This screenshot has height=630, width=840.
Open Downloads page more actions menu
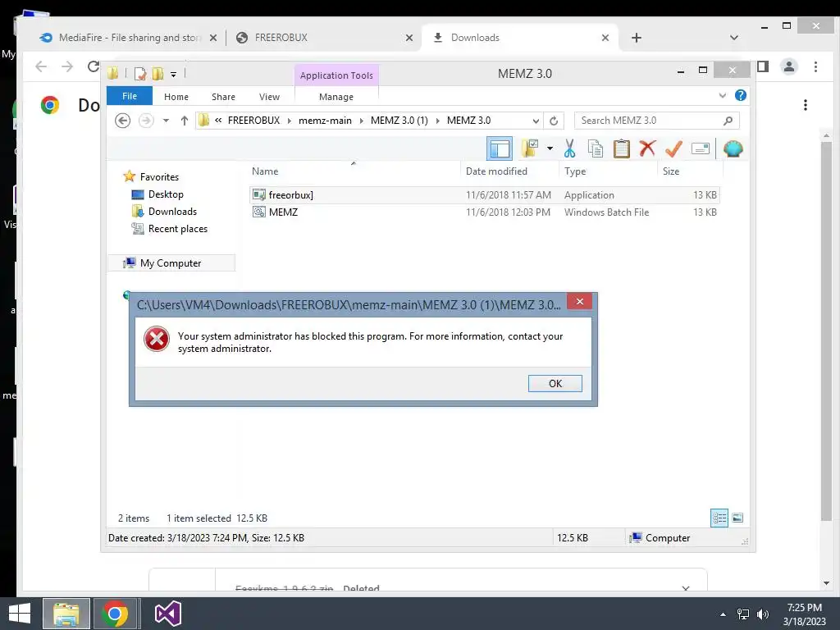805,105
